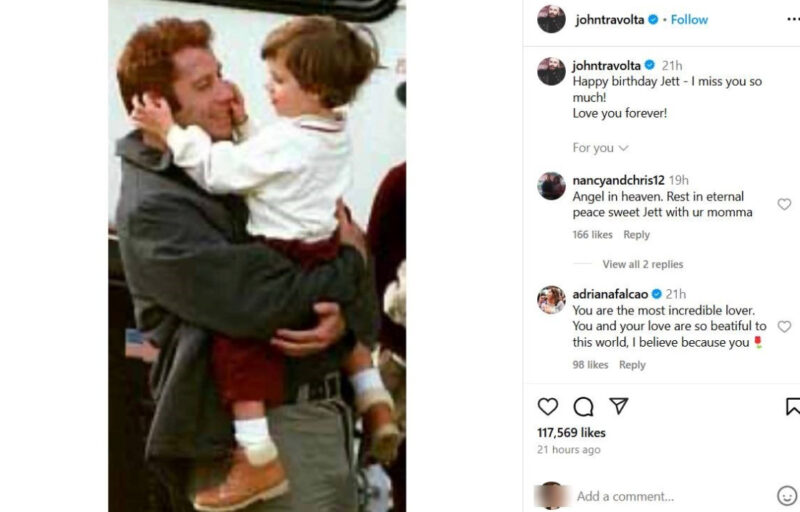View 98 likes on adrianafalcao comment

point(590,365)
